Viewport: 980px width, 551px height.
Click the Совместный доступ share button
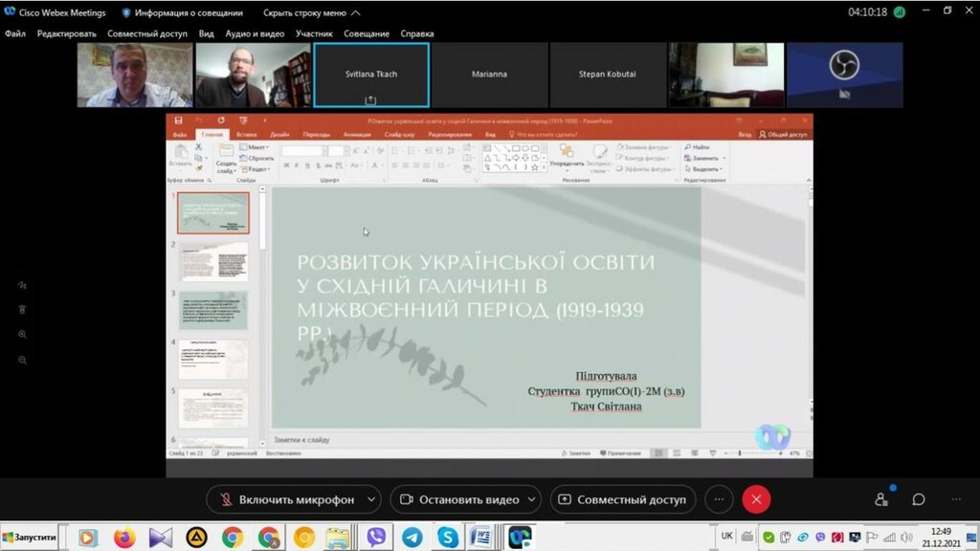click(622, 499)
